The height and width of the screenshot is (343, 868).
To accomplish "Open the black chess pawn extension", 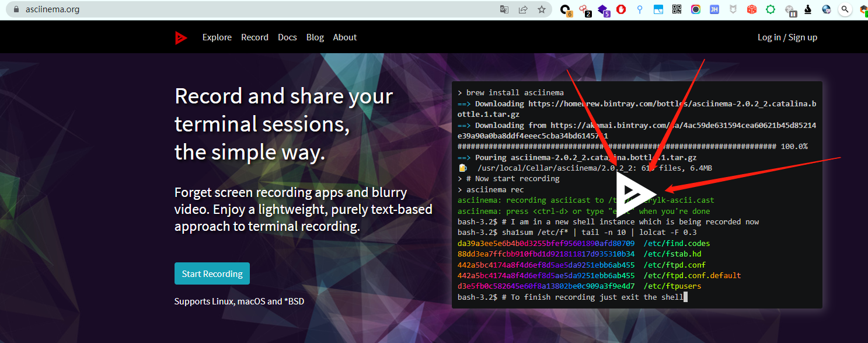I will pos(808,9).
